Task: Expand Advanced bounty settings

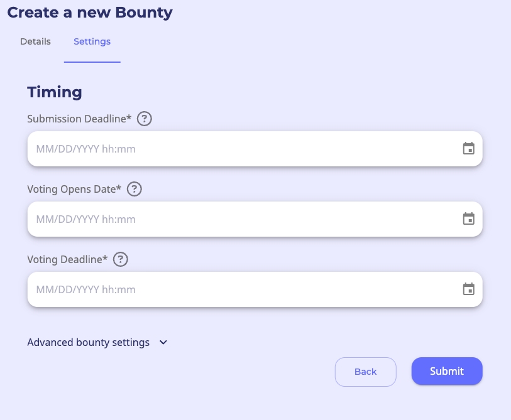Action: pyautogui.click(x=89, y=342)
